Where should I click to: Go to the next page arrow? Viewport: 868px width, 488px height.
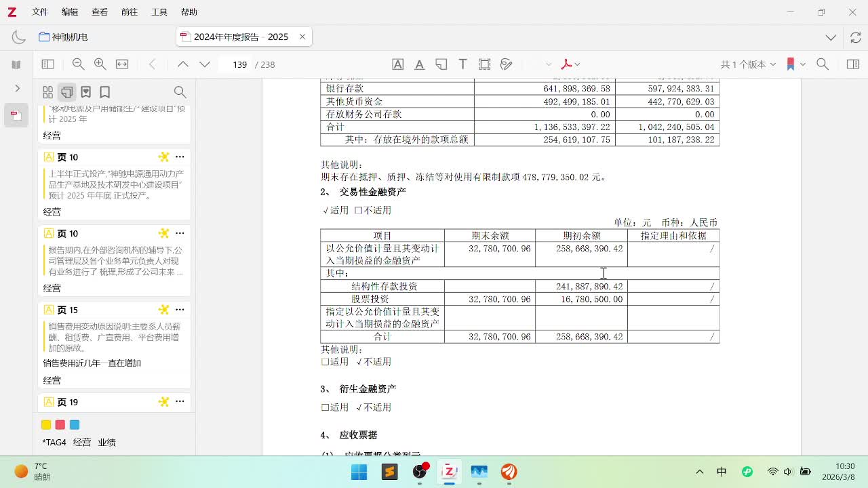point(205,64)
